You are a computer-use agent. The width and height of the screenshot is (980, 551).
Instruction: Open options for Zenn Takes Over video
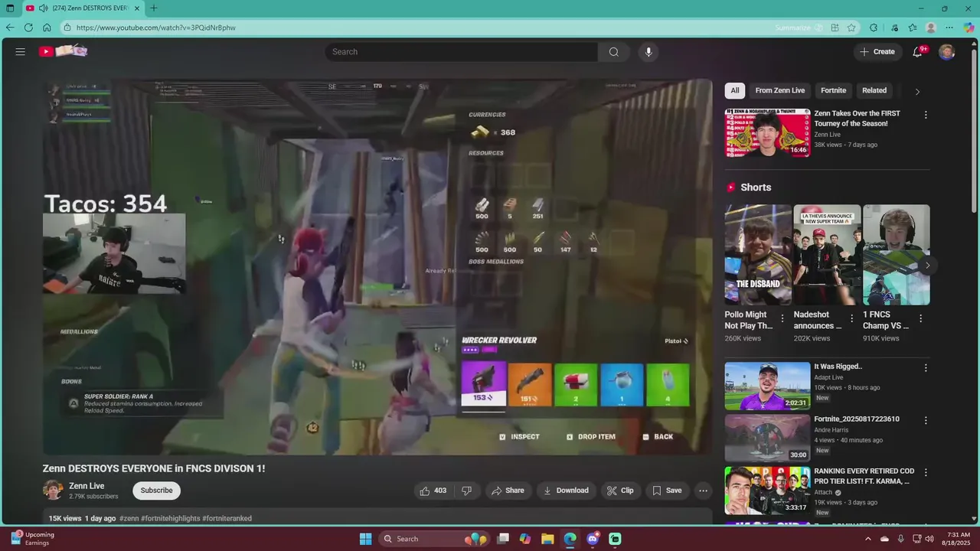point(926,115)
